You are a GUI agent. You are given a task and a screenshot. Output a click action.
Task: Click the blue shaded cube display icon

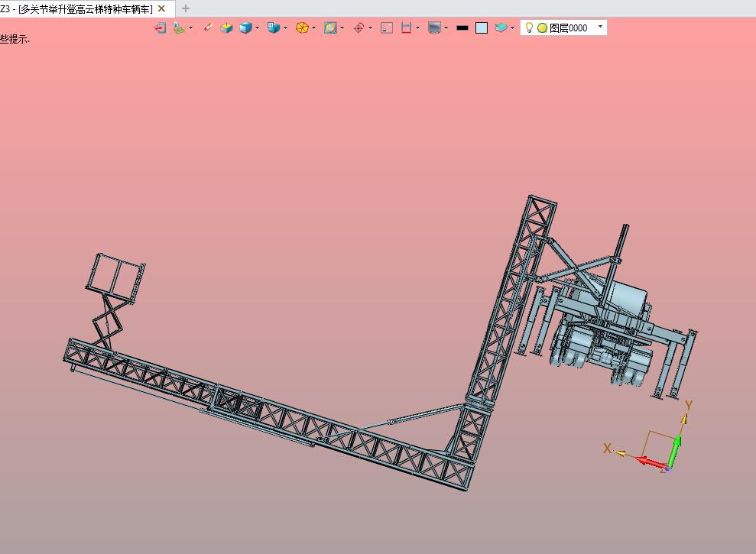tap(245, 28)
